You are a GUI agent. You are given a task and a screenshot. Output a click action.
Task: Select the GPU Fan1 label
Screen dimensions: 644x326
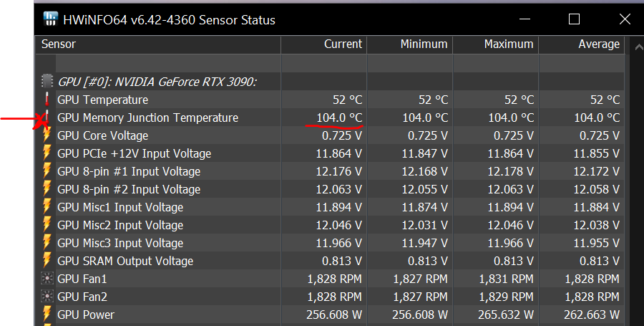82,279
